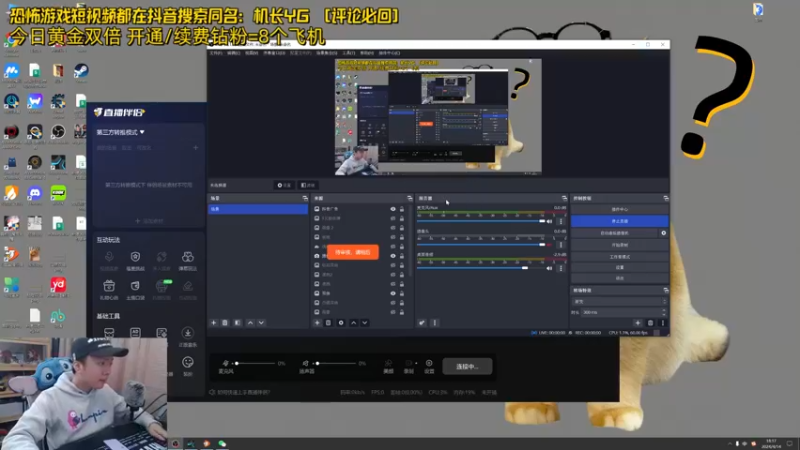Undock the Sources panel via its header icon
This screenshot has height=450, width=800.
[409, 198]
